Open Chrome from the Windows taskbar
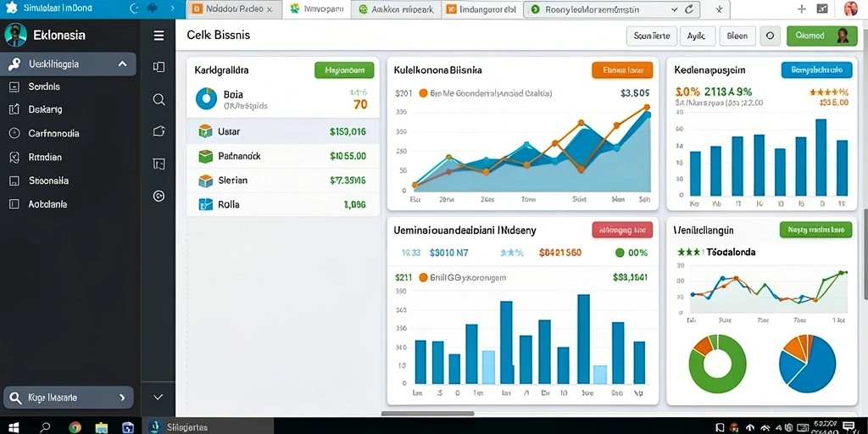The height and width of the screenshot is (434, 868). pyautogui.click(x=75, y=427)
